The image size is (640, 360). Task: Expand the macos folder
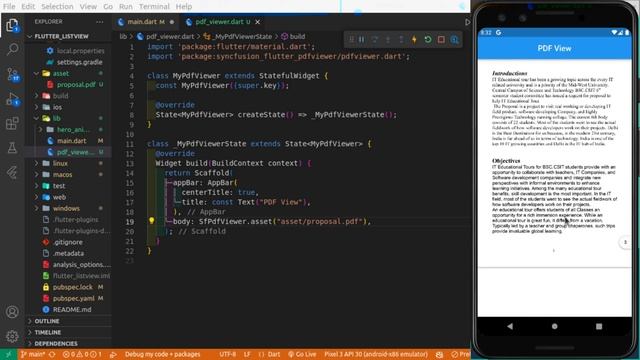tap(36, 175)
